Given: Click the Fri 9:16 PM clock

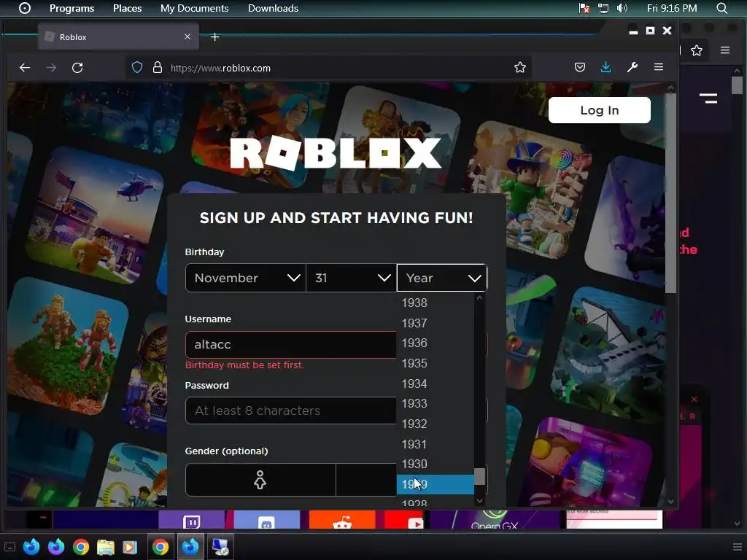Looking at the screenshot, I should point(672,8).
